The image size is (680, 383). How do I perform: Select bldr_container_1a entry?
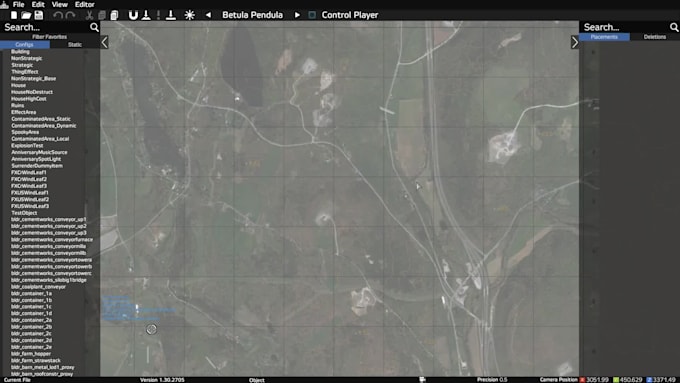coord(31,293)
